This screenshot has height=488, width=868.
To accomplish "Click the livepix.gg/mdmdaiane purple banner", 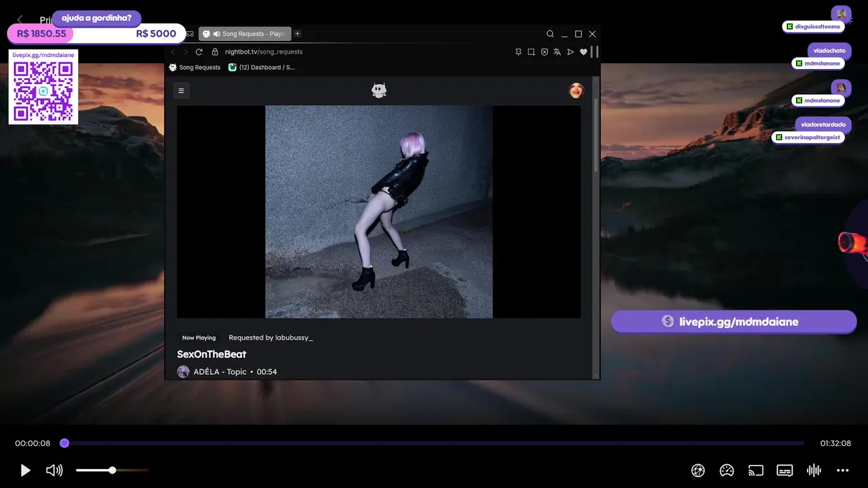I will pos(734,321).
